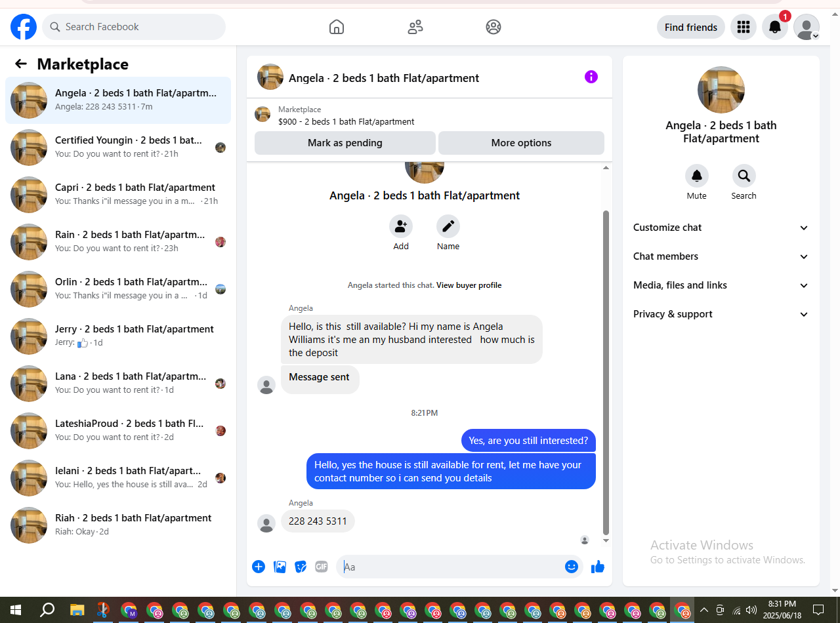Open the network Wi-Fi icon in system tray

pyautogui.click(x=736, y=611)
